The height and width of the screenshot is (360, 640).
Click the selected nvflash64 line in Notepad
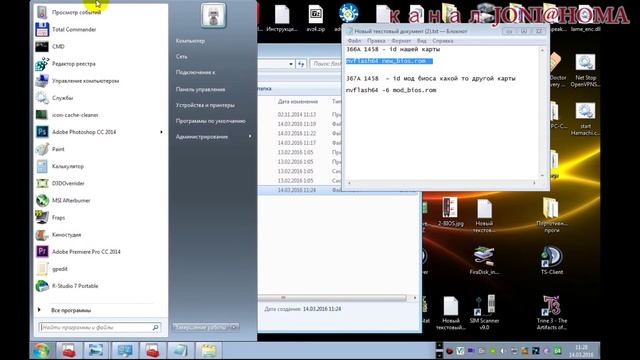pos(389,61)
